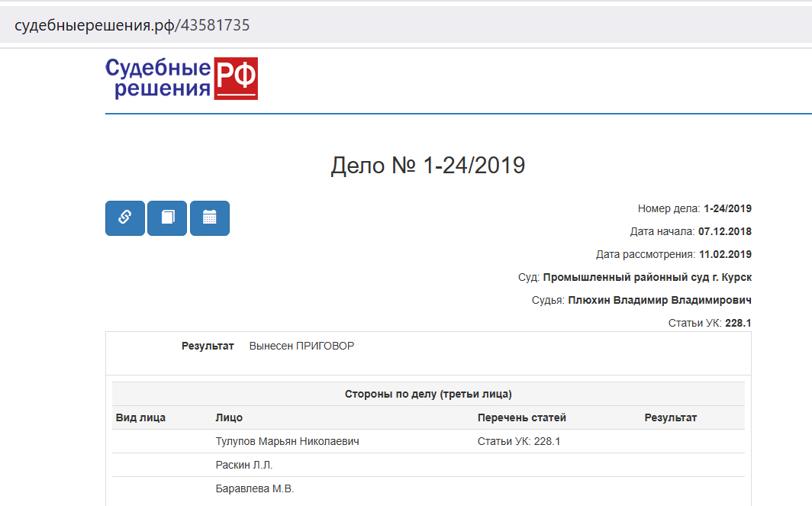This screenshot has height=506, width=812.
Task: Click article value 228.1 under the judge line
Action: click(738, 323)
